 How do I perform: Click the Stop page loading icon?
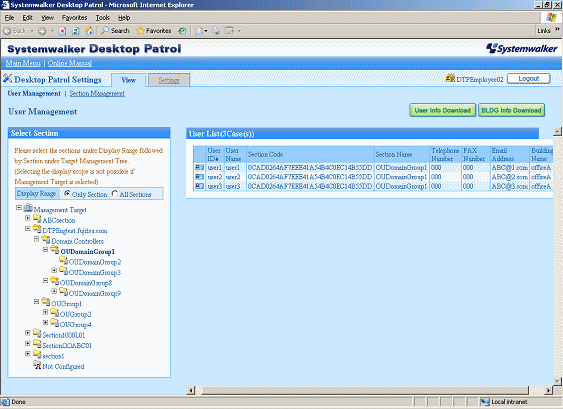click(x=62, y=31)
